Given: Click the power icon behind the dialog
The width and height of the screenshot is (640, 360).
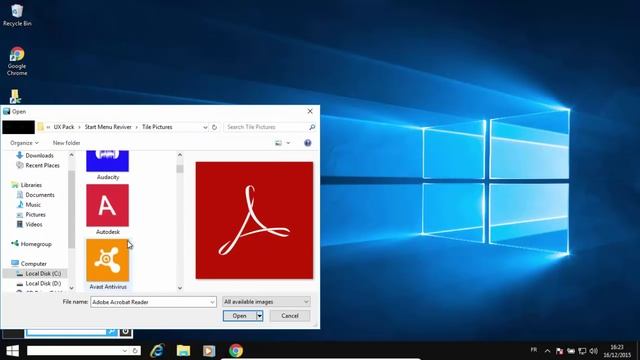Looking at the screenshot, I should tap(125, 332).
